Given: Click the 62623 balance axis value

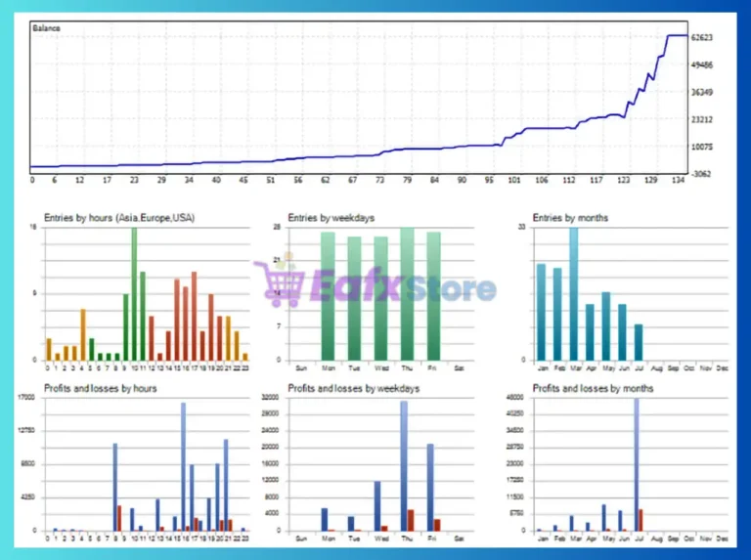Looking at the screenshot, I should 702,37.
